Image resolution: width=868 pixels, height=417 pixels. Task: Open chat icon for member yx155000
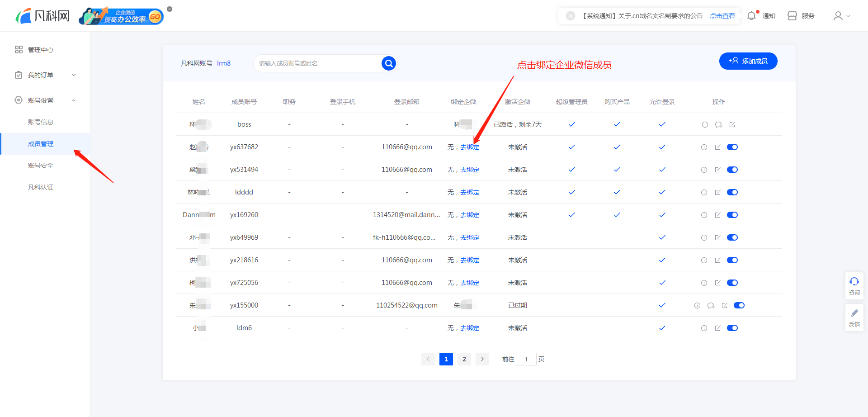711,305
